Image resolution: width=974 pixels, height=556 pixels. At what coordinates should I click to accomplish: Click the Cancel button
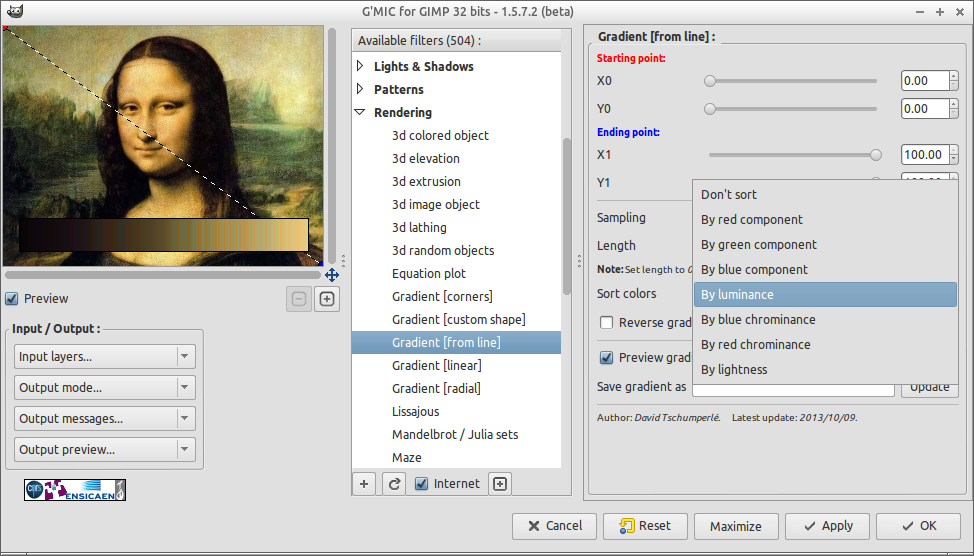(554, 526)
